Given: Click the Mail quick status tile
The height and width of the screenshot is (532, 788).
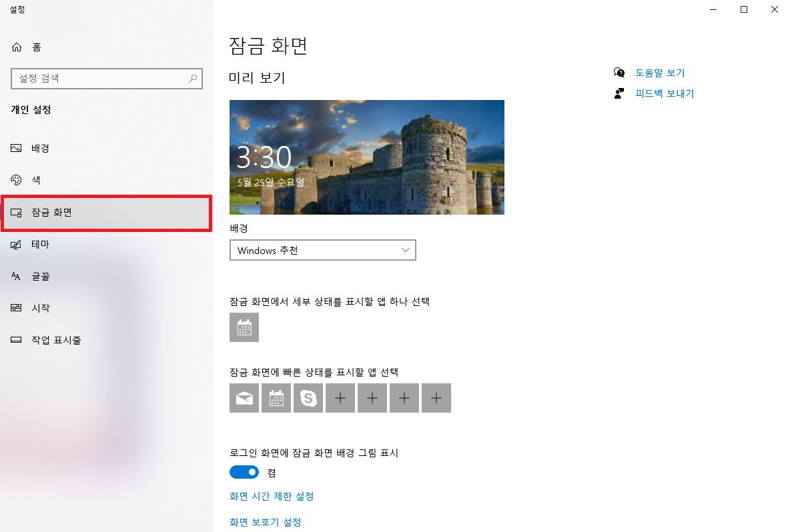Looking at the screenshot, I should (244, 399).
